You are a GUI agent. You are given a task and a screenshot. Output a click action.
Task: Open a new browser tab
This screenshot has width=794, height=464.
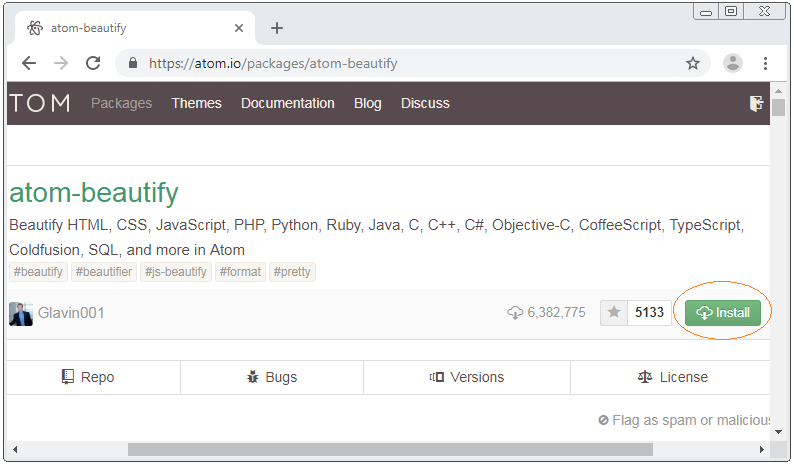click(x=276, y=28)
